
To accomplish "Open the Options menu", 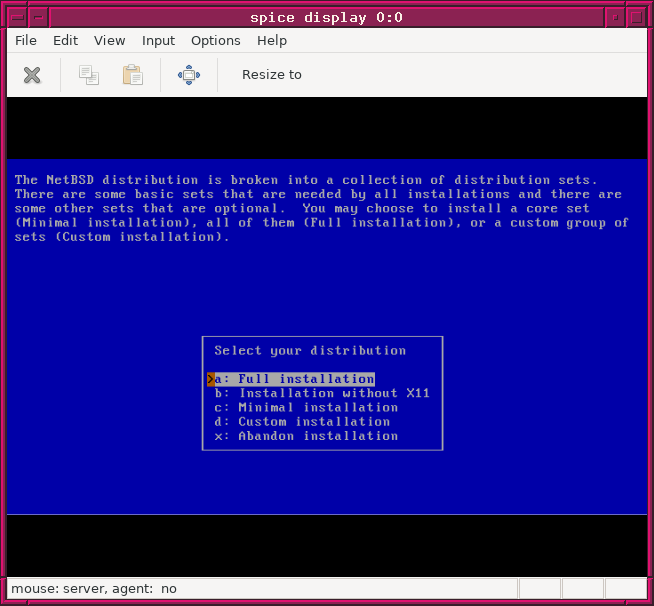I will (x=215, y=41).
